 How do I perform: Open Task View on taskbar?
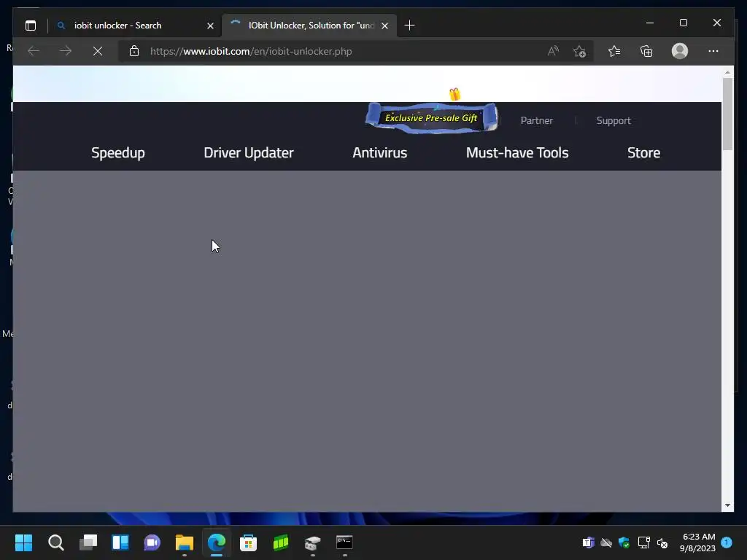88,542
